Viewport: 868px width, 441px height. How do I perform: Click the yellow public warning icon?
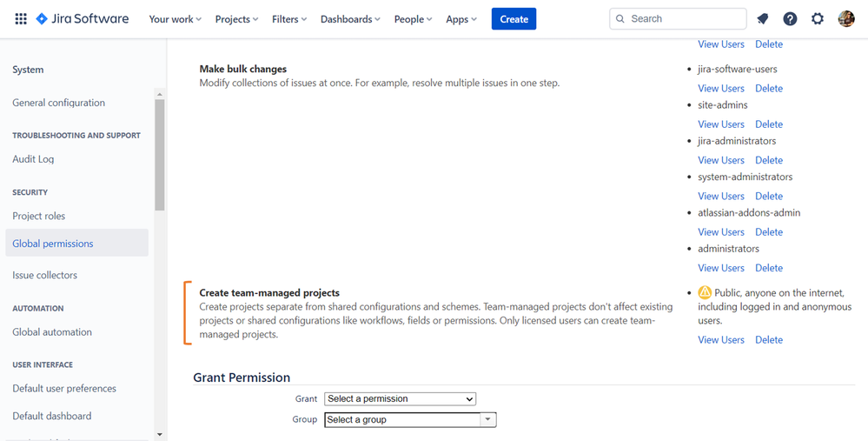pos(705,292)
